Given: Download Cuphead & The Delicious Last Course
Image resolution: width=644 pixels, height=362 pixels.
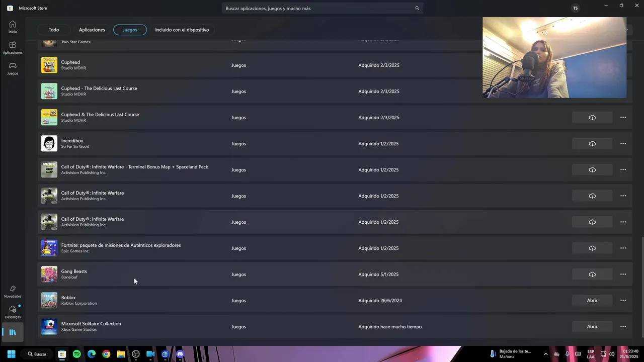Looking at the screenshot, I should [592, 118].
